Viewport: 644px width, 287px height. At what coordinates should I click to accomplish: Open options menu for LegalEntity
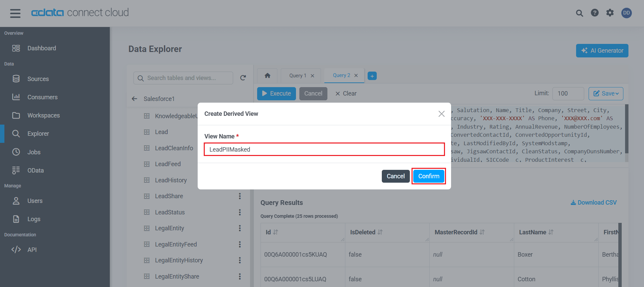click(240, 228)
